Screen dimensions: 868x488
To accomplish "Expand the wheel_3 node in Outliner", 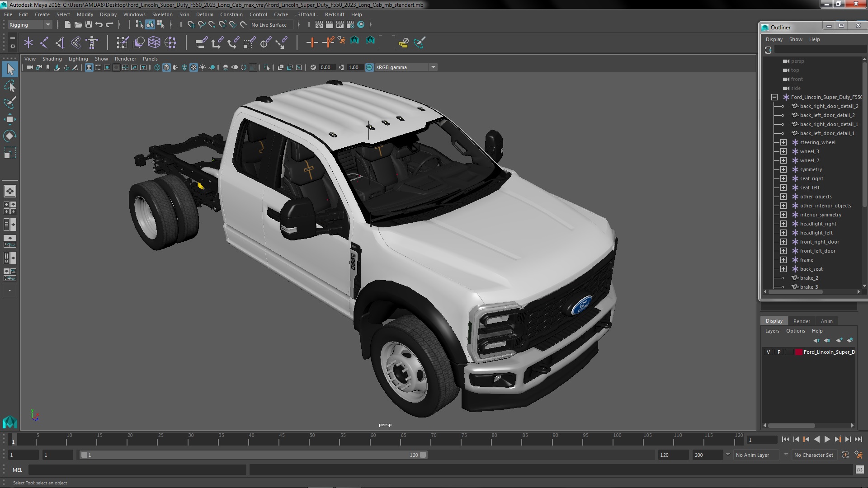I will (x=783, y=151).
